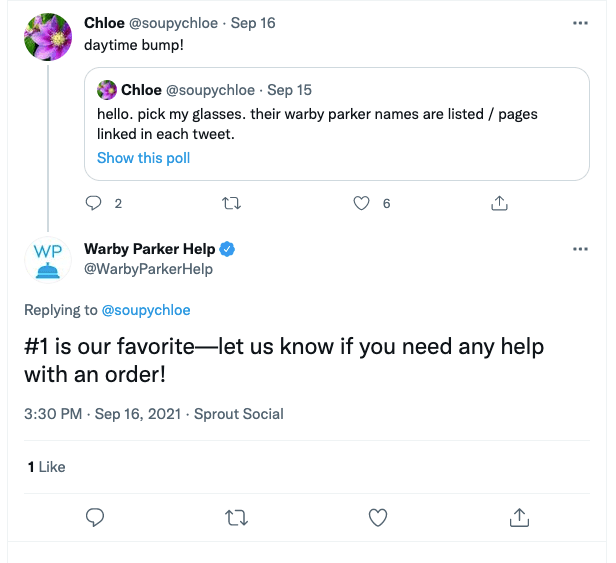Share Chloe's daytime bump tweet

coord(498,203)
